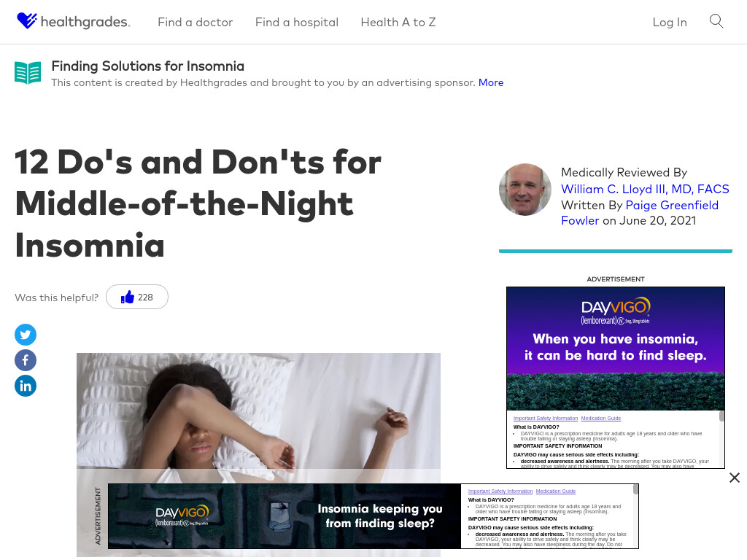Image resolution: width=747 pixels, height=560 pixels.
Task: Open Find a doctor menu
Action: 195,23
